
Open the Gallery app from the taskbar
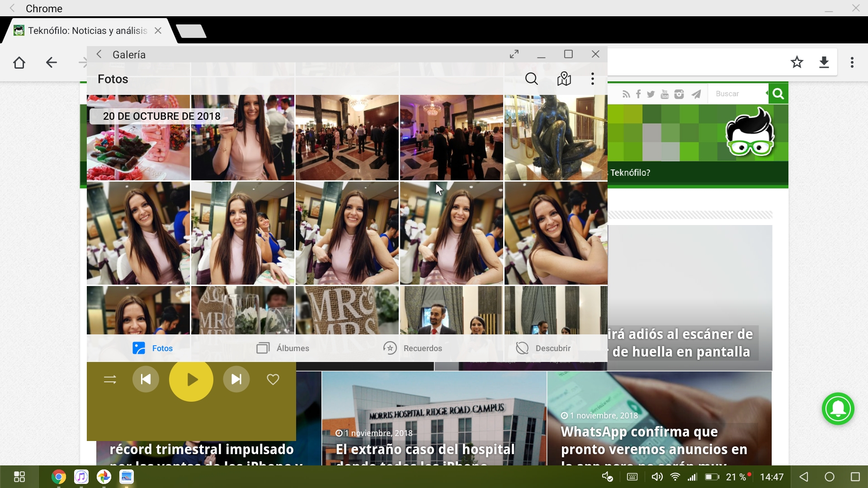point(127,477)
